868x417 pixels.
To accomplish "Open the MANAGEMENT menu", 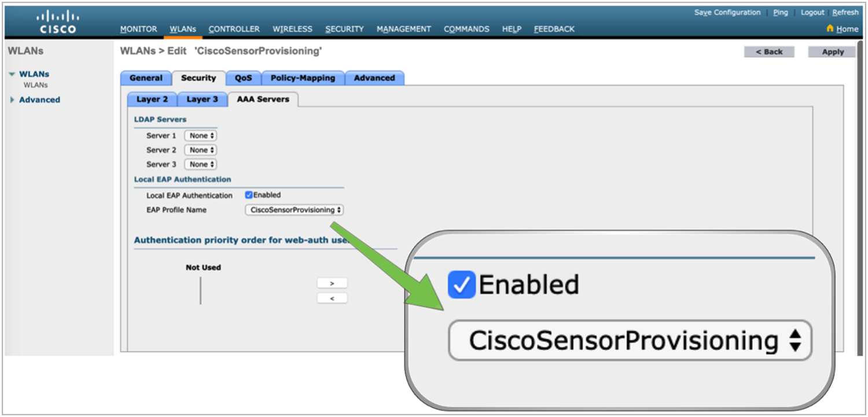I will coord(403,29).
